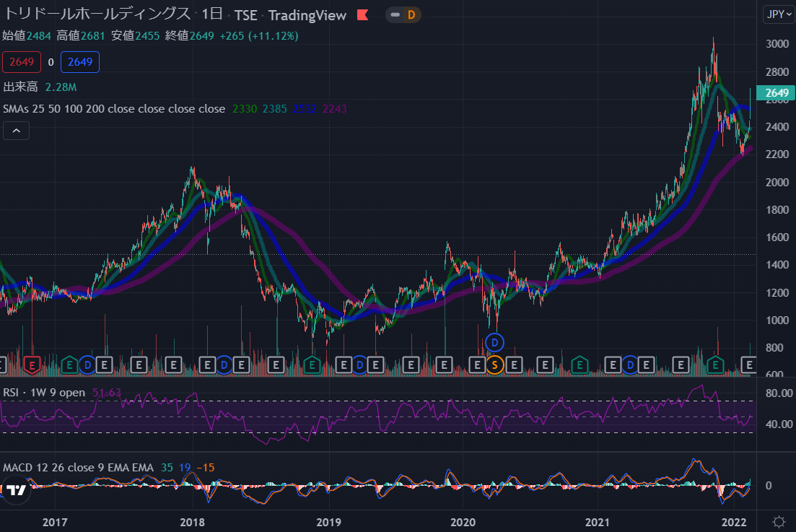
Task: Click the 3000 price axis label
Action: 777,43
